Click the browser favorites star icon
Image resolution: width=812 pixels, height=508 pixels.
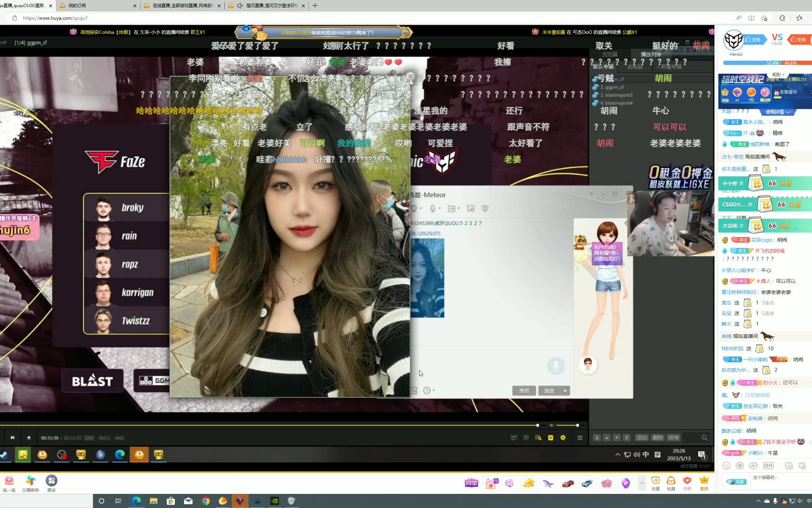pos(799,18)
